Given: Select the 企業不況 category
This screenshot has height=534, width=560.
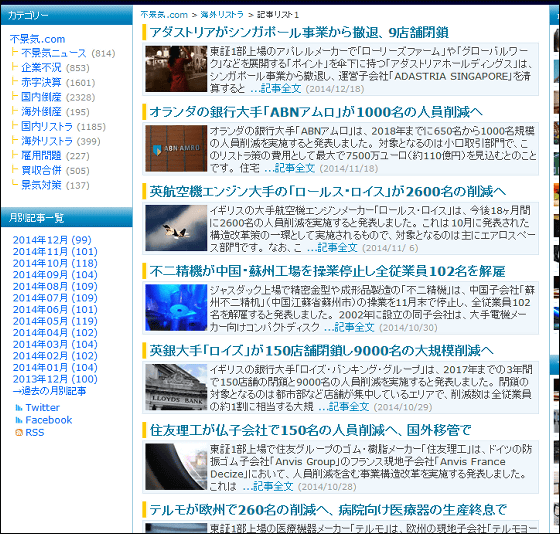Looking at the screenshot, I should pyautogui.click(x=41, y=68).
